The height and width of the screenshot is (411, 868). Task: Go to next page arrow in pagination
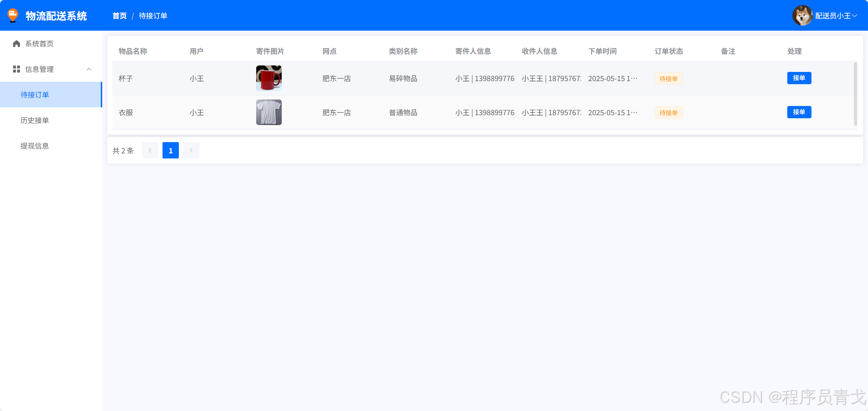pos(191,150)
